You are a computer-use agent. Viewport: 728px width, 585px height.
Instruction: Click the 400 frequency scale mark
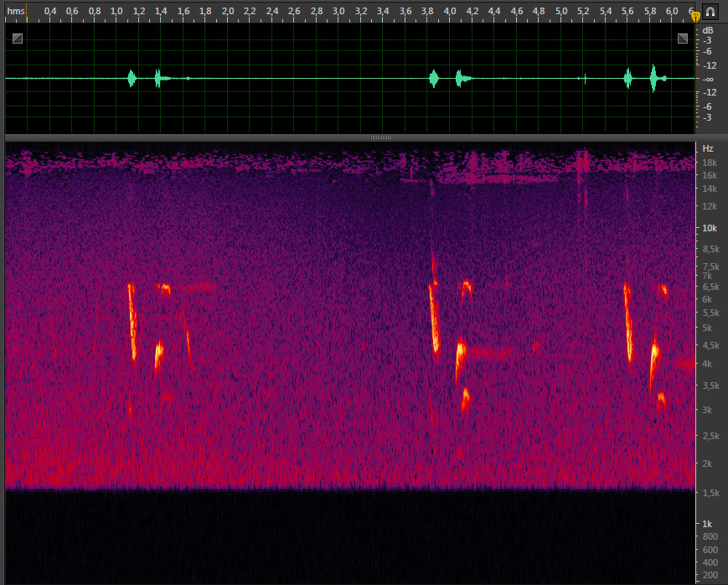[710, 562]
